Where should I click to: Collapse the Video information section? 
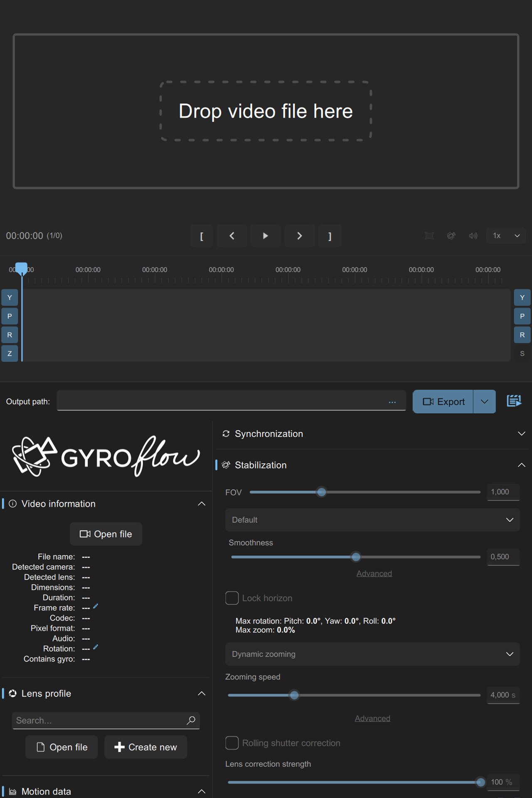tap(202, 504)
